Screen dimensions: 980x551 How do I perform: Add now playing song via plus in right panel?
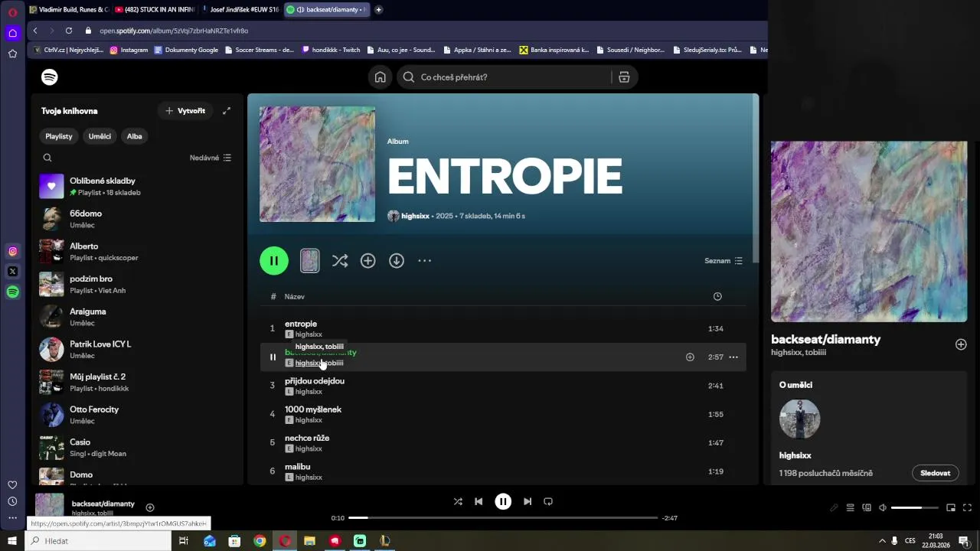pos(961,344)
